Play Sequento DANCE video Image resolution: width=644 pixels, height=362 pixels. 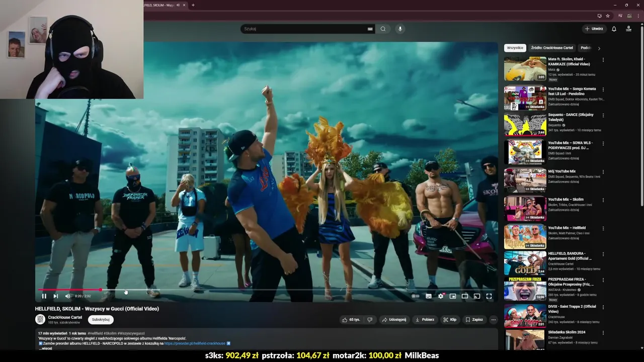(x=525, y=125)
